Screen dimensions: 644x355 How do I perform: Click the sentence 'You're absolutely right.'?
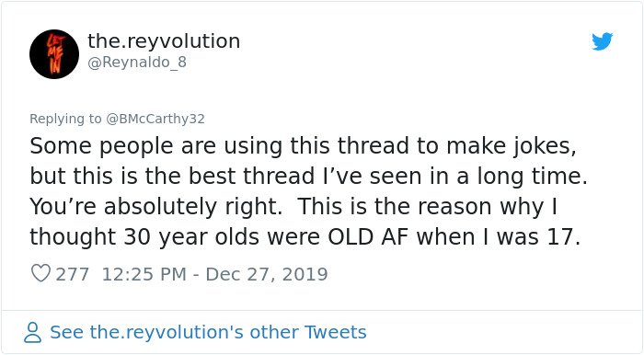tap(156, 207)
